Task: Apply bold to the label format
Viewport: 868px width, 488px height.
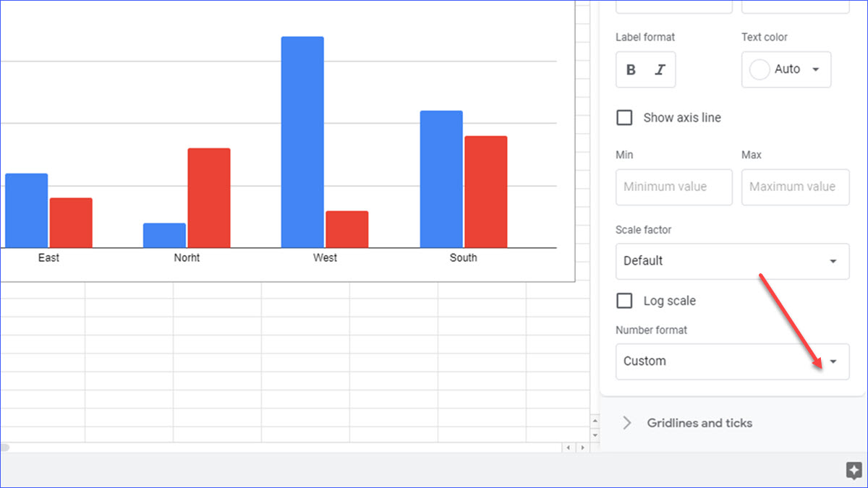Action: click(x=630, y=69)
